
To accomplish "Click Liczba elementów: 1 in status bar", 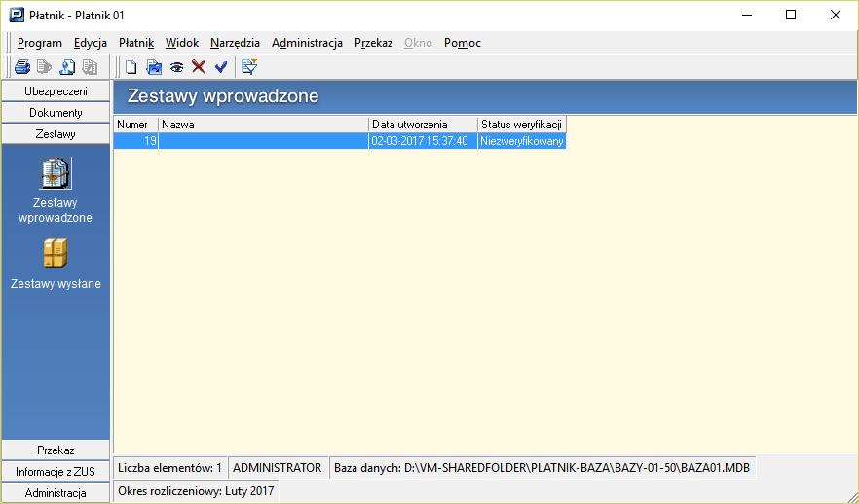I will point(169,468).
